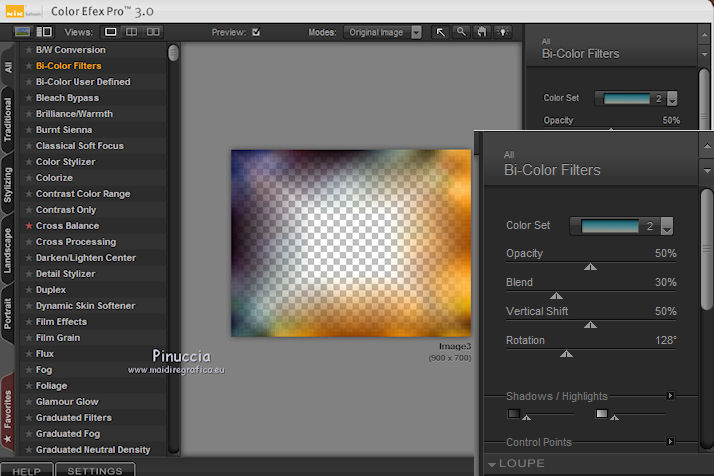Click the Vertical Shift slider handle
714x476 pixels.
pyautogui.click(x=590, y=324)
